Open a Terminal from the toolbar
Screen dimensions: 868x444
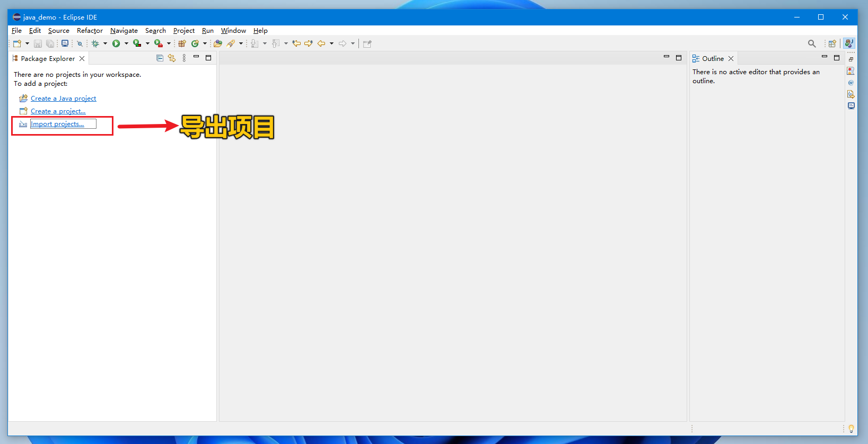[x=65, y=43]
